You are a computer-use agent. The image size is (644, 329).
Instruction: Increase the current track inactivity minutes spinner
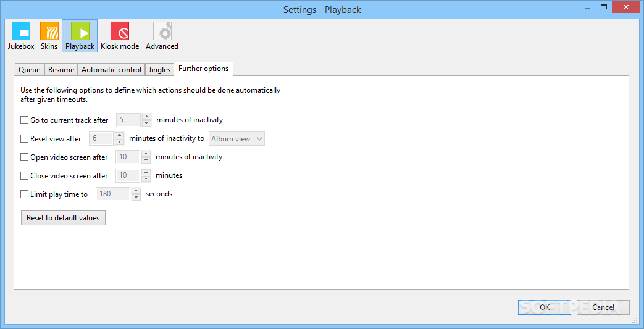coord(146,117)
